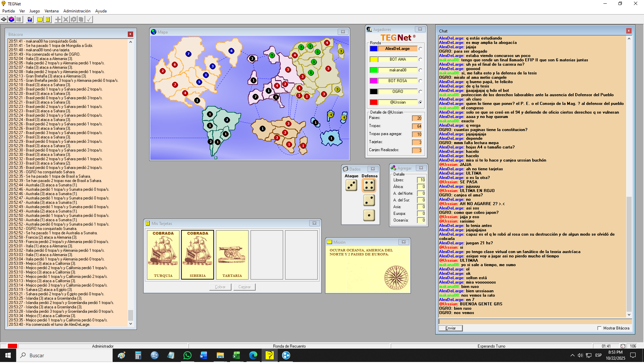Click the save game floppy icon

[30, 19]
